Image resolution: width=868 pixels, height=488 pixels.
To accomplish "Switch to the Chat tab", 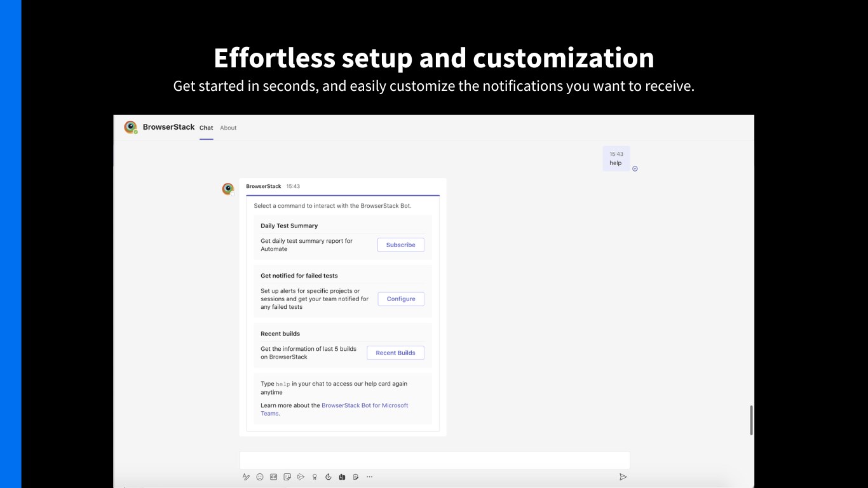I will [x=207, y=128].
